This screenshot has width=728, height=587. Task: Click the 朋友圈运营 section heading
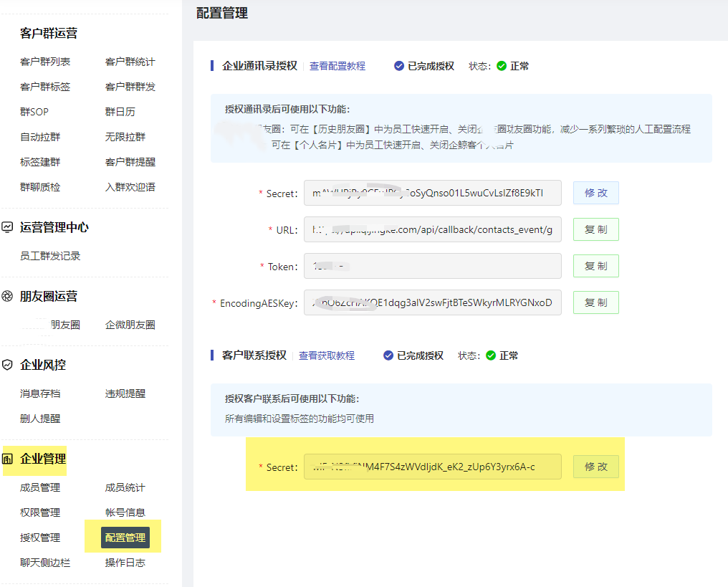point(49,296)
